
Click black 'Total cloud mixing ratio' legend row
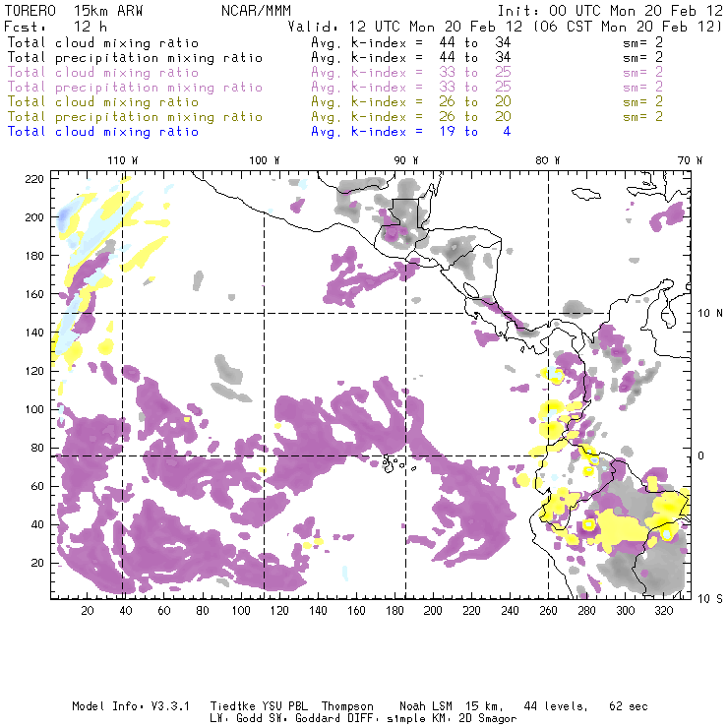[x=103, y=43]
